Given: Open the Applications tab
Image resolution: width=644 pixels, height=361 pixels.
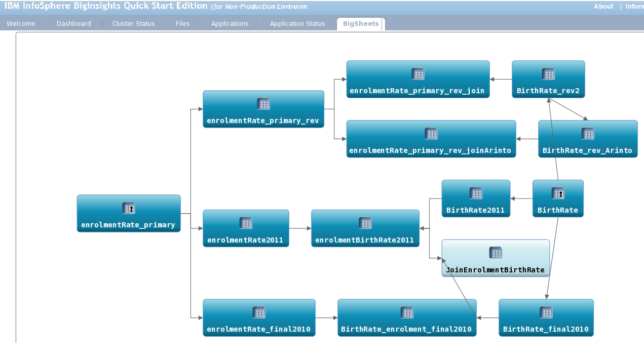Looking at the screenshot, I should [x=230, y=24].
